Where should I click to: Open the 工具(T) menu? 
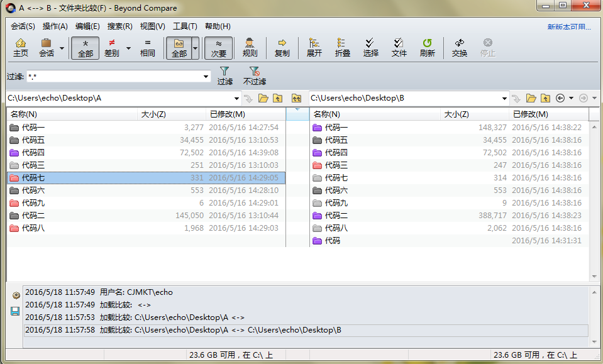(185, 26)
